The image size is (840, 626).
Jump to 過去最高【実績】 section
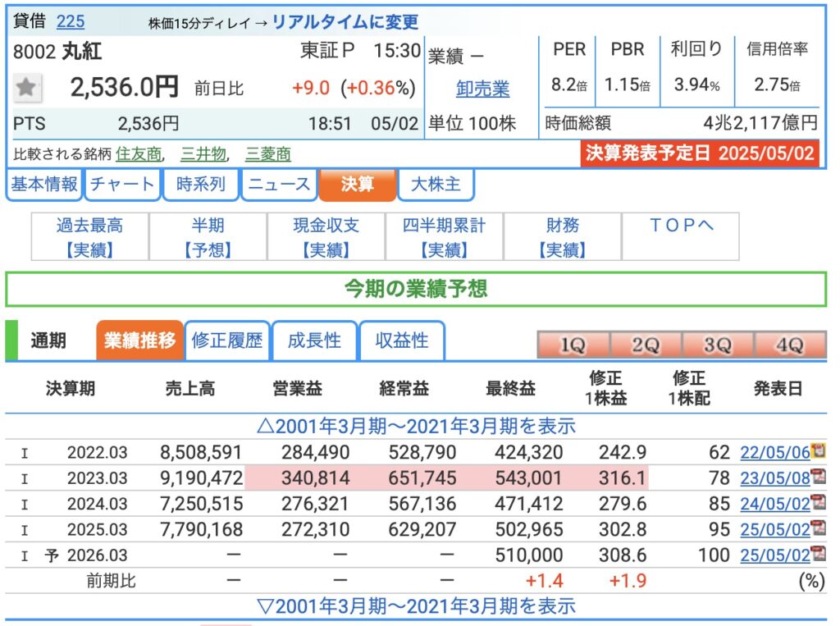90,237
